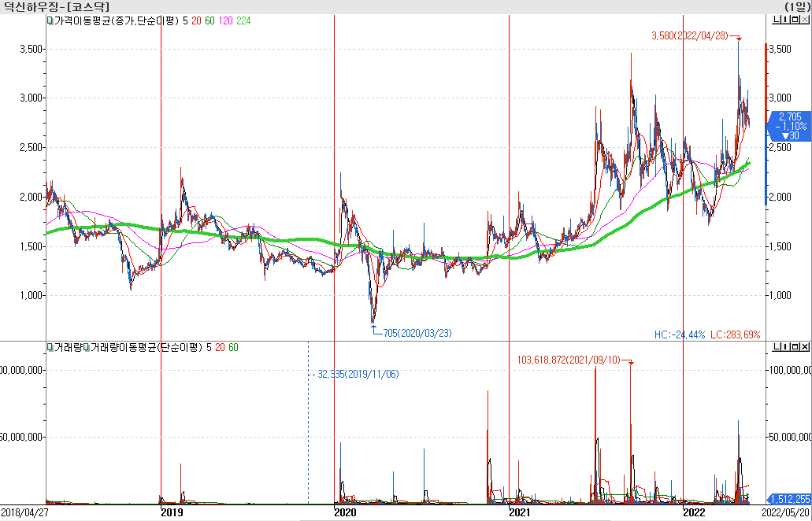The image size is (812, 521).
Task: Click the 2022/05/20 end date label
Action: (788, 512)
